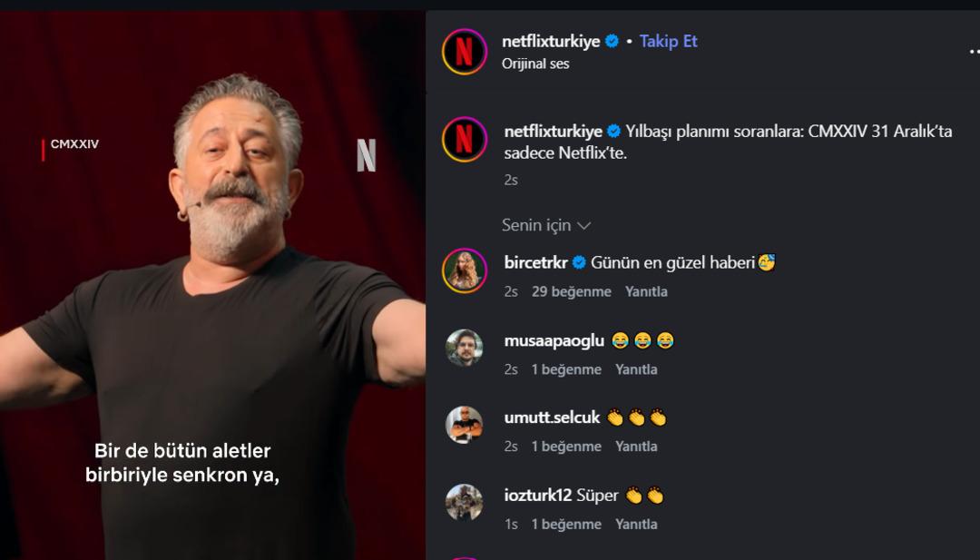980x560 pixels.
Task: Reply to bircetrkr's comment with Yanıtla
Action: coord(647,290)
